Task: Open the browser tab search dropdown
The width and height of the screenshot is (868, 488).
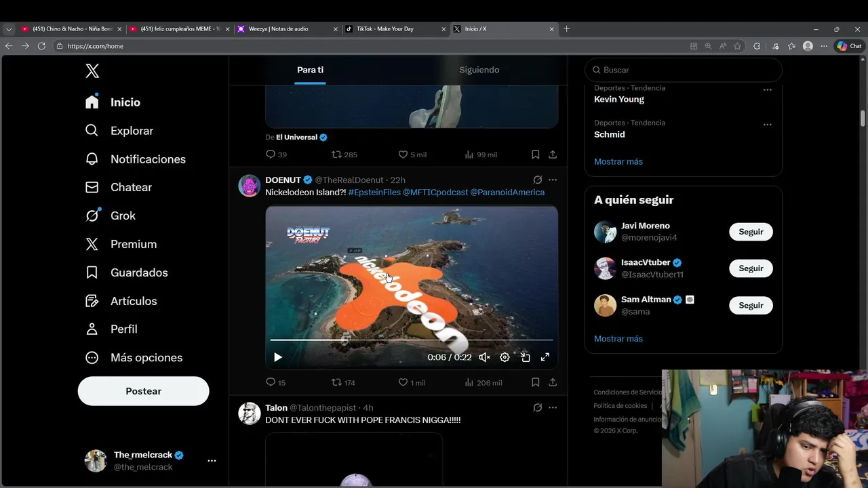Action: [x=9, y=29]
